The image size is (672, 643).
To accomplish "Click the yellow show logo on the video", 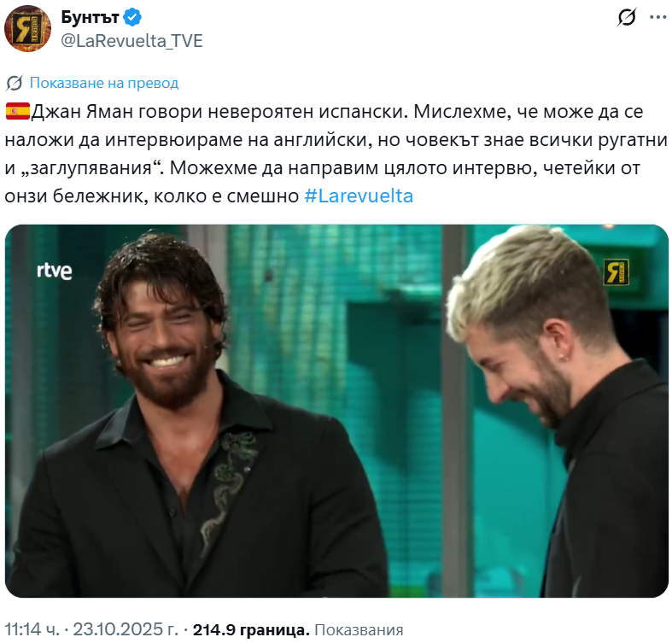I will pos(616,272).
